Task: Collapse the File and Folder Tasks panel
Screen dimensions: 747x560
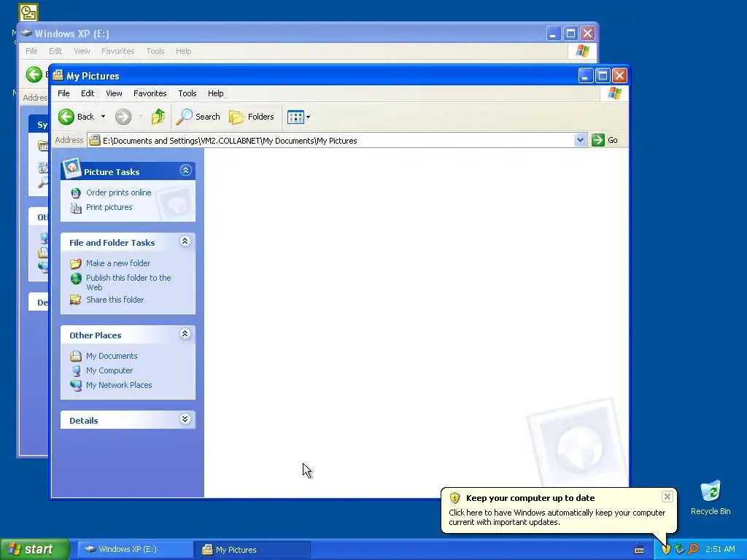Action: 185,241
